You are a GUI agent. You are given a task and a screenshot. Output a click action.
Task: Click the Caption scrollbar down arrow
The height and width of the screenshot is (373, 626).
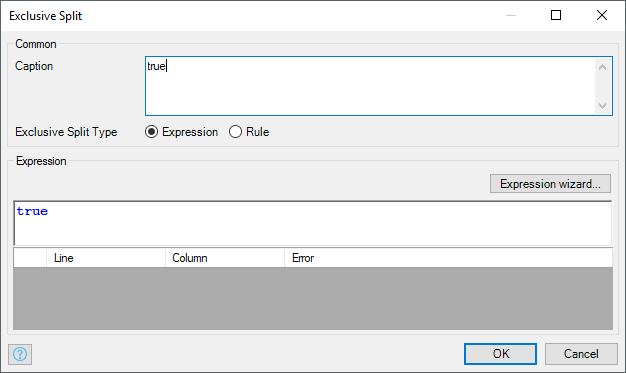click(x=602, y=106)
